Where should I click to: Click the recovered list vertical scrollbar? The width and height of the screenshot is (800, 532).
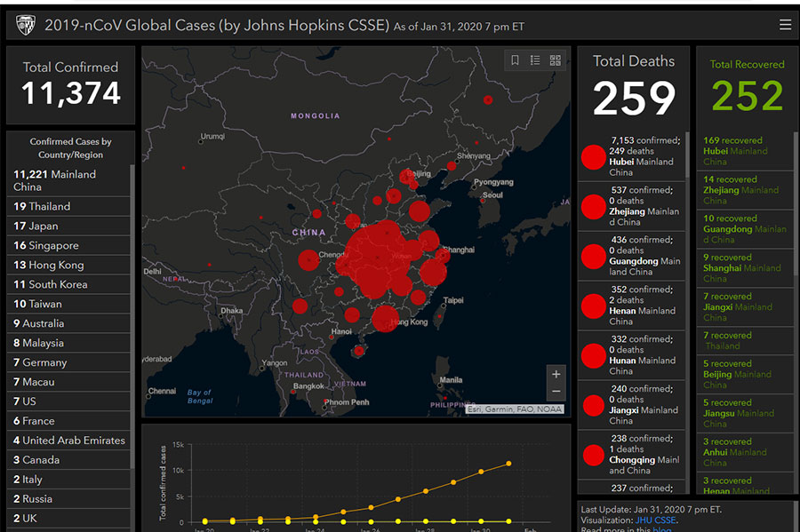[x=795, y=204]
